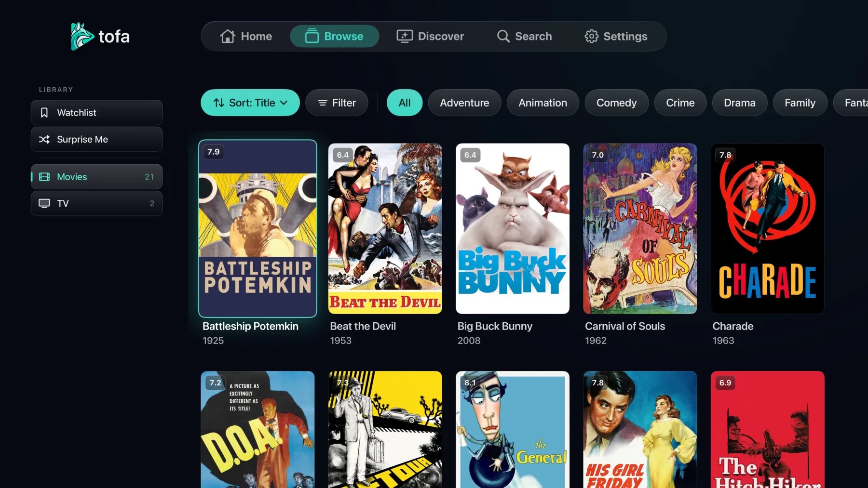Click the Search magnifier icon
Image resolution: width=868 pixels, height=488 pixels.
click(503, 36)
